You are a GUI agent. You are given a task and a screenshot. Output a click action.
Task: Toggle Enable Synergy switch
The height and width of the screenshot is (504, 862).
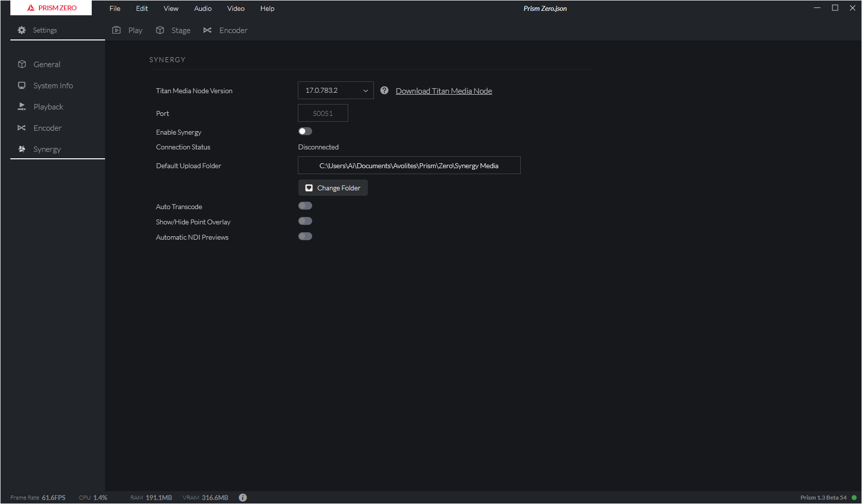click(305, 131)
